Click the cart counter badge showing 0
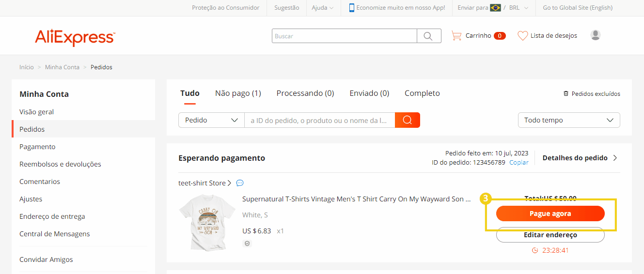644x274 pixels. coord(500,35)
